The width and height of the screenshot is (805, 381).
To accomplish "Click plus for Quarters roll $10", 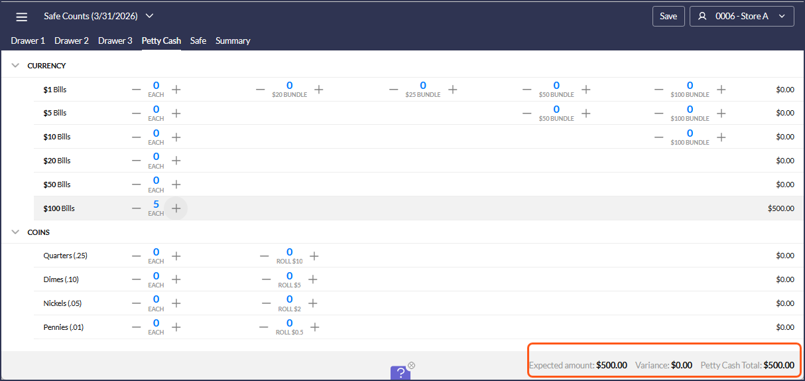I will [x=314, y=256].
